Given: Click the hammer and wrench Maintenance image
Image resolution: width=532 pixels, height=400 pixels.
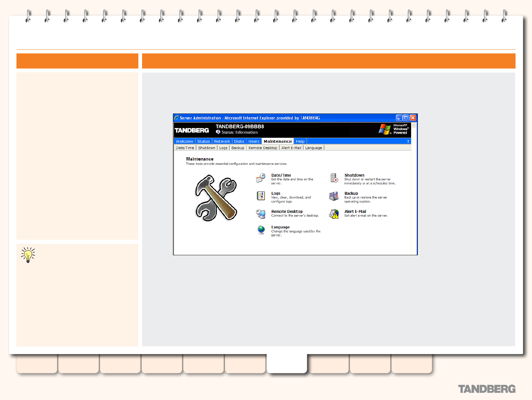Looking at the screenshot, I should pos(216,198).
